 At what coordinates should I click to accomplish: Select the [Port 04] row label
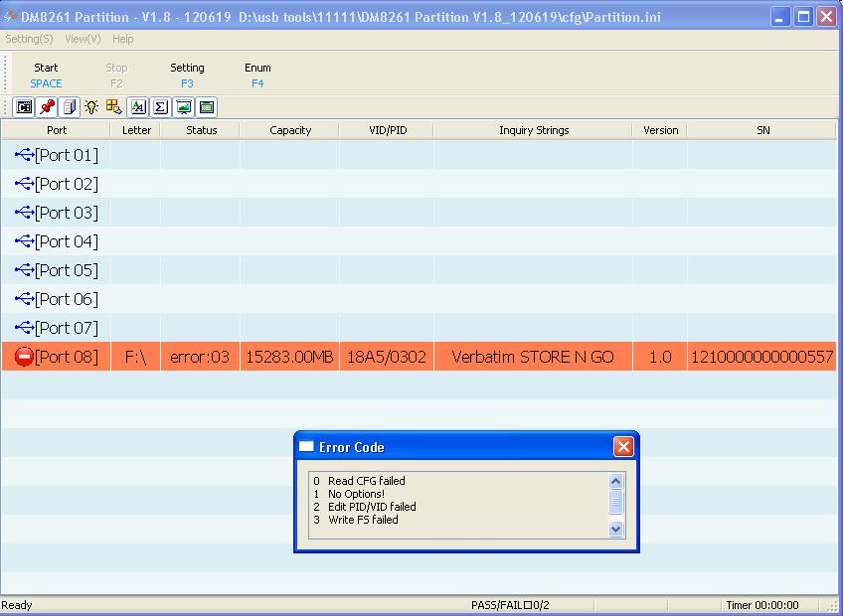(x=67, y=241)
